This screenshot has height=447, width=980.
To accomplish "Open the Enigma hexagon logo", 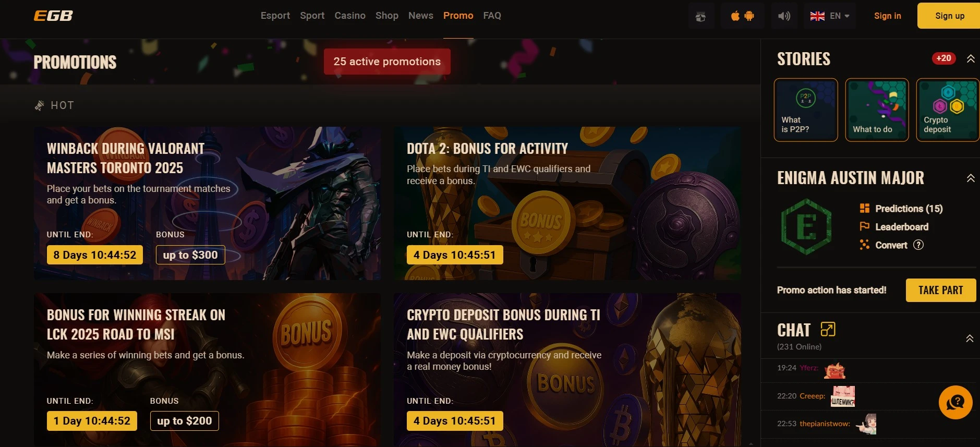I will [x=806, y=227].
